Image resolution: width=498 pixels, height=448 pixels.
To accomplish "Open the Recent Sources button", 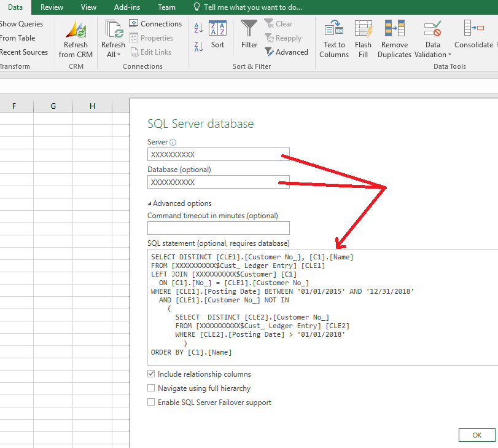I will [23, 52].
